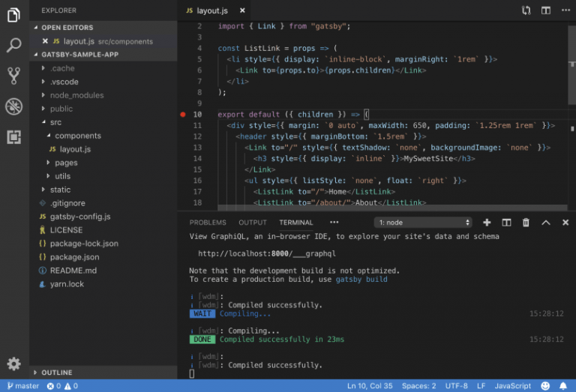Screen dimensions: 576x392
Task: Kill the terminal with trash icon
Action: pos(526,223)
